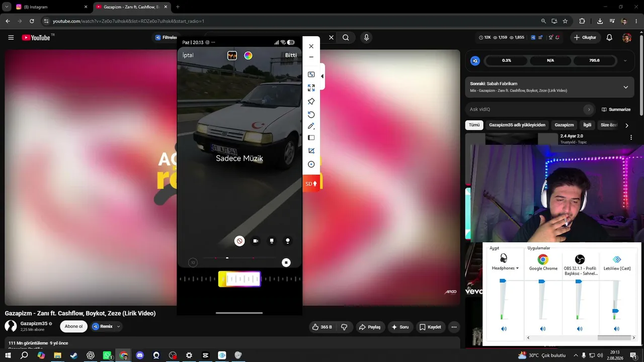This screenshot has height=362, width=644.
Task: Select the video camera mode icon
Action: (x=256, y=241)
